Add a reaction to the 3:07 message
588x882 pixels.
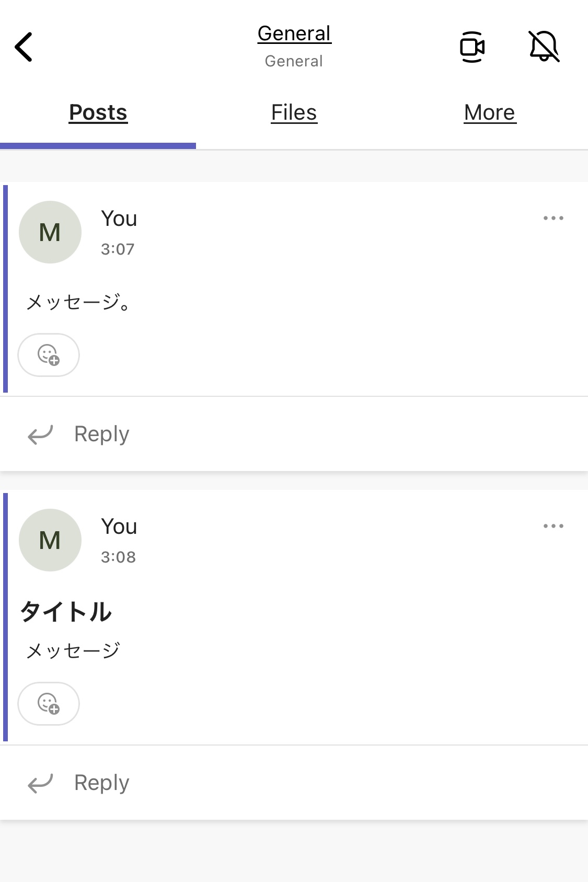click(x=49, y=355)
